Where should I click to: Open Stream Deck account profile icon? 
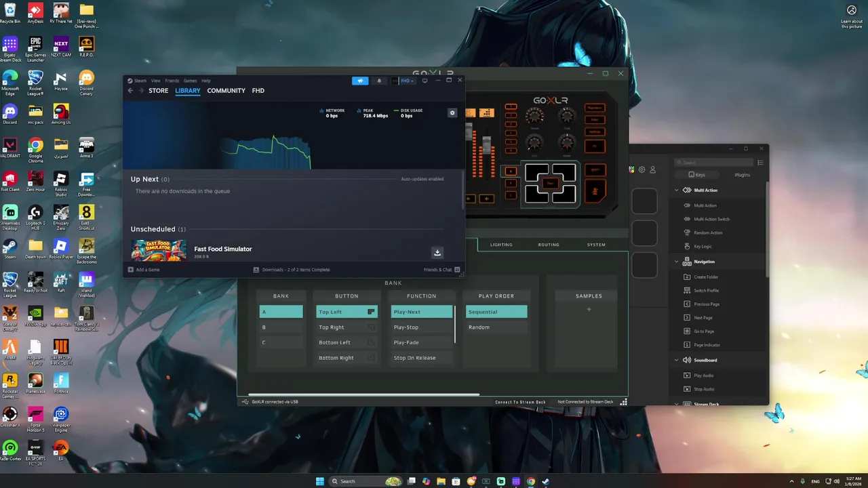pyautogui.click(x=653, y=169)
